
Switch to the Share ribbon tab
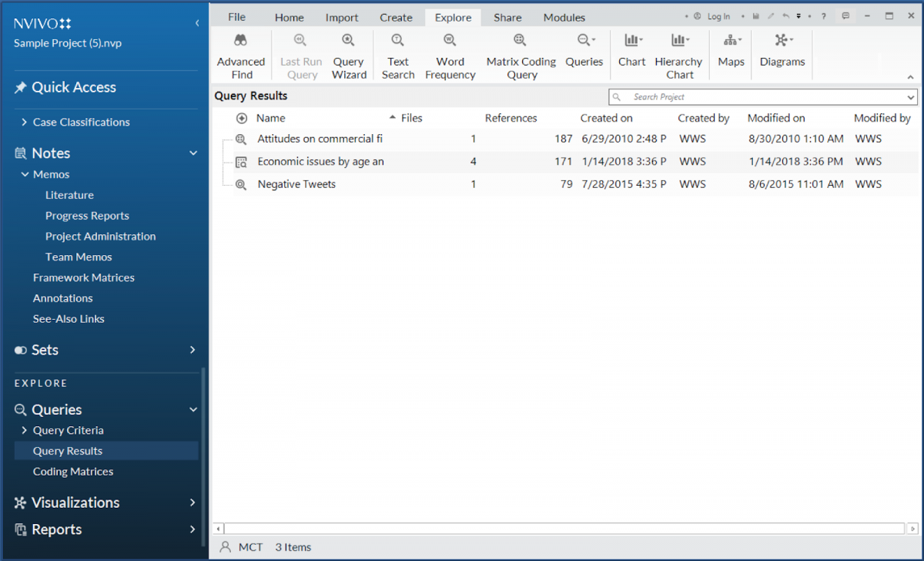tap(507, 17)
